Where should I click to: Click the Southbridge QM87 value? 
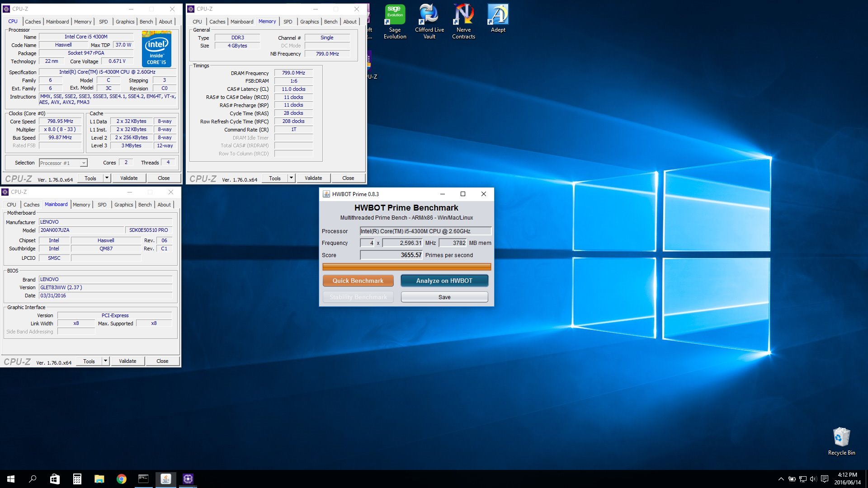point(106,249)
